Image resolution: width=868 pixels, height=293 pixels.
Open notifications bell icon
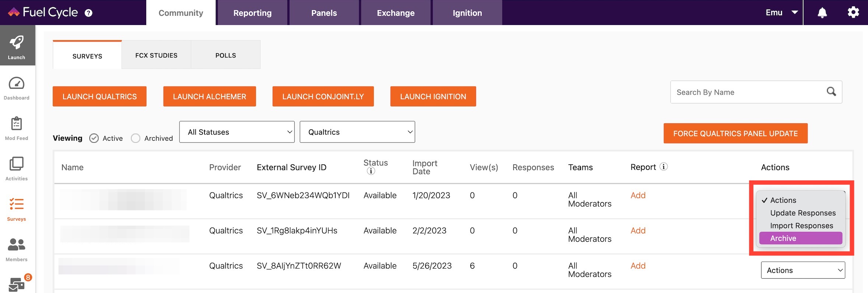[822, 13]
